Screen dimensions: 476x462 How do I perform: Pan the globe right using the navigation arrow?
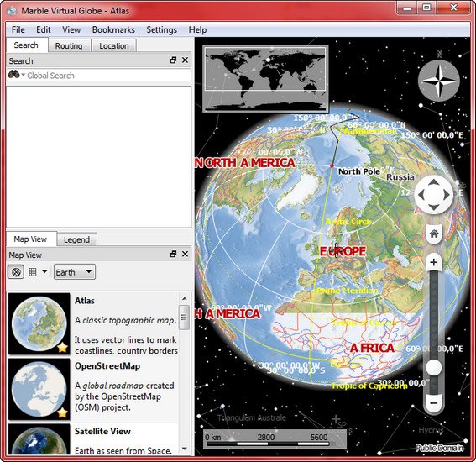pos(447,195)
